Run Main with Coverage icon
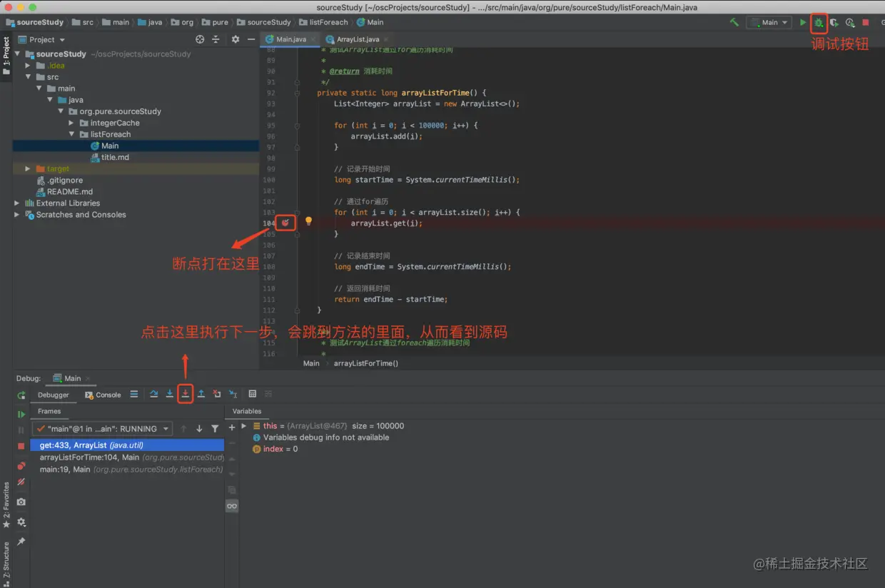This screenshot has width=885, height=588. (834, 22)
